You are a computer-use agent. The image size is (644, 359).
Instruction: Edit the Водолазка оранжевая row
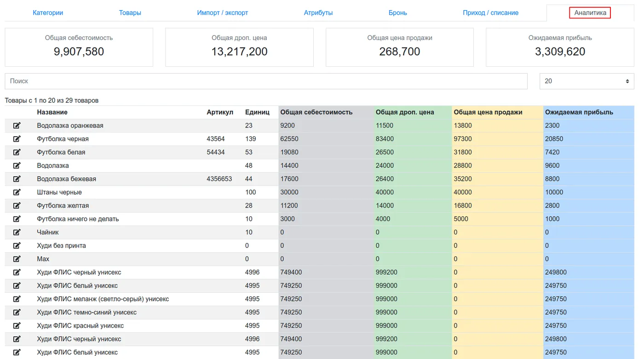pos(17,126)
